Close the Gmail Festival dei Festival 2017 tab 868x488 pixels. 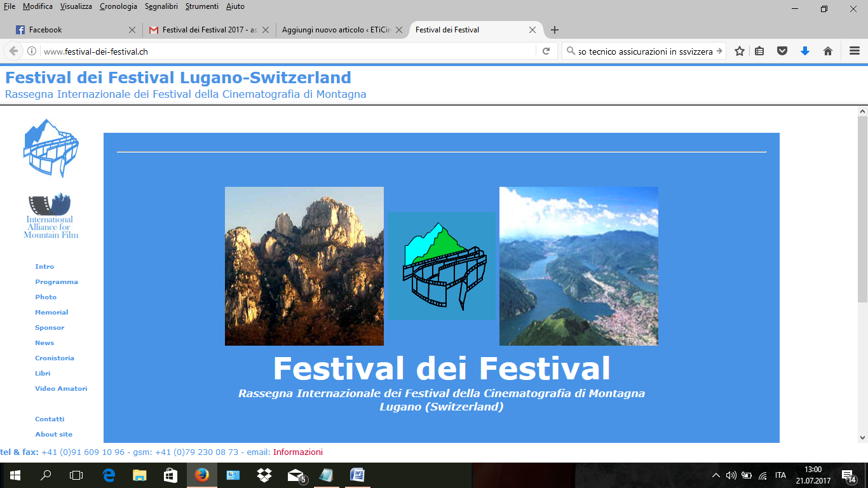(266, 30)
